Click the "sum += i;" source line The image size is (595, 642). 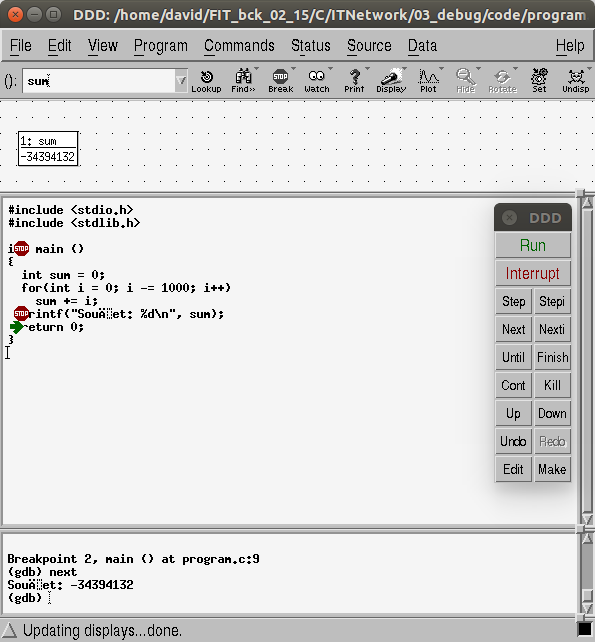pos(66,301)
